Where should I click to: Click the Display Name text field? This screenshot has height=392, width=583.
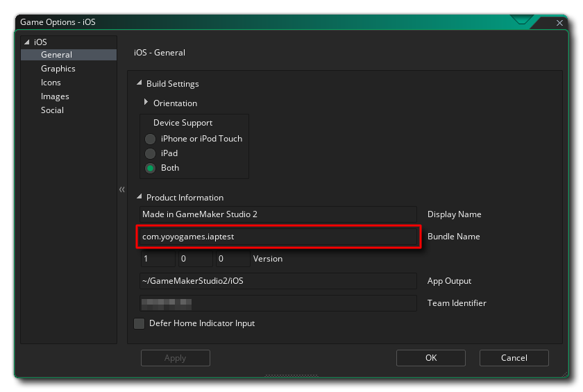tap(278, 214)
